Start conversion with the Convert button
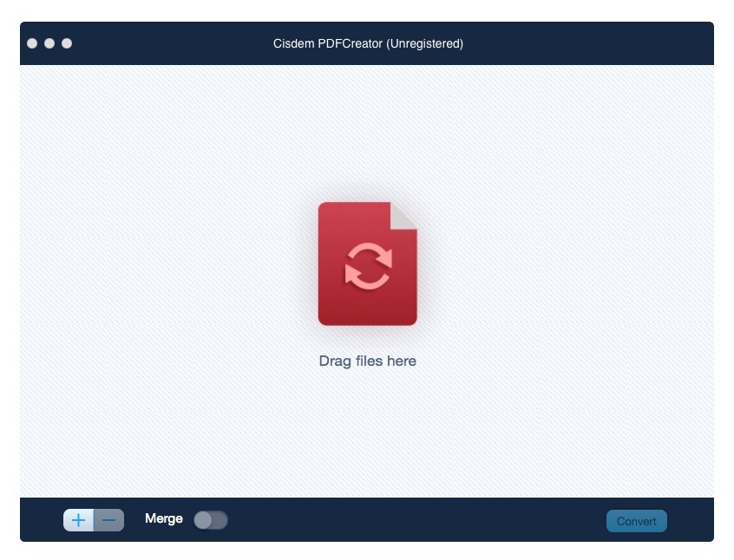This screenshot has width=734, height=560. (x=636, y=521)
